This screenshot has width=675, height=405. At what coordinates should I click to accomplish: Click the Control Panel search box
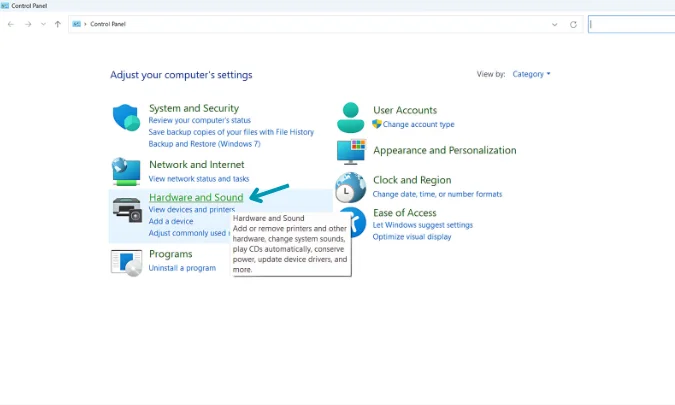coord(632,25)
